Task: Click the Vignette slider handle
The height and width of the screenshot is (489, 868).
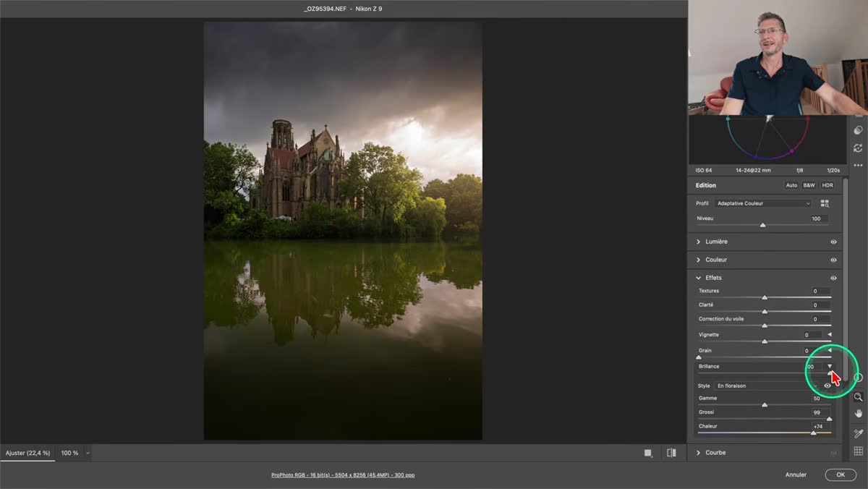Action: point(765,341)
